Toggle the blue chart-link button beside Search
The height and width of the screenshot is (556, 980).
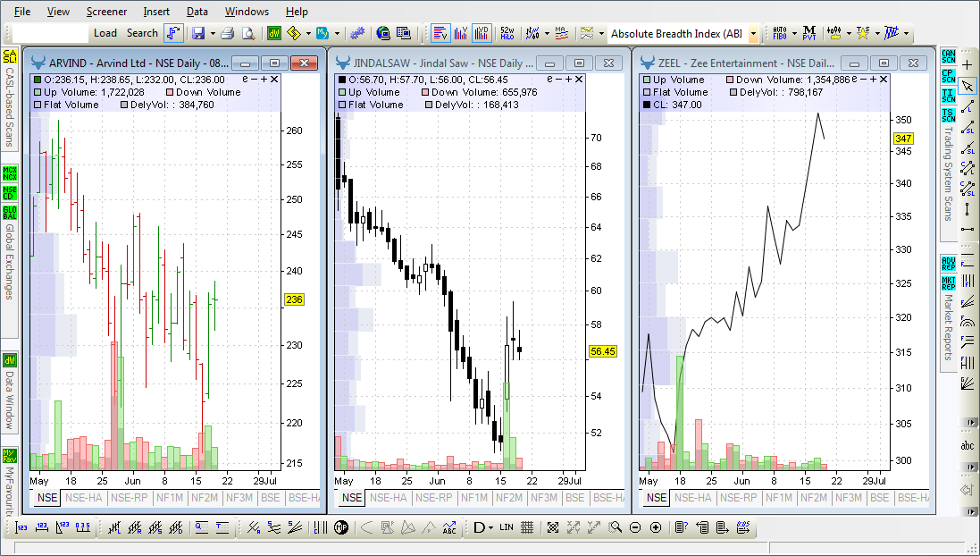pos(173,33)
